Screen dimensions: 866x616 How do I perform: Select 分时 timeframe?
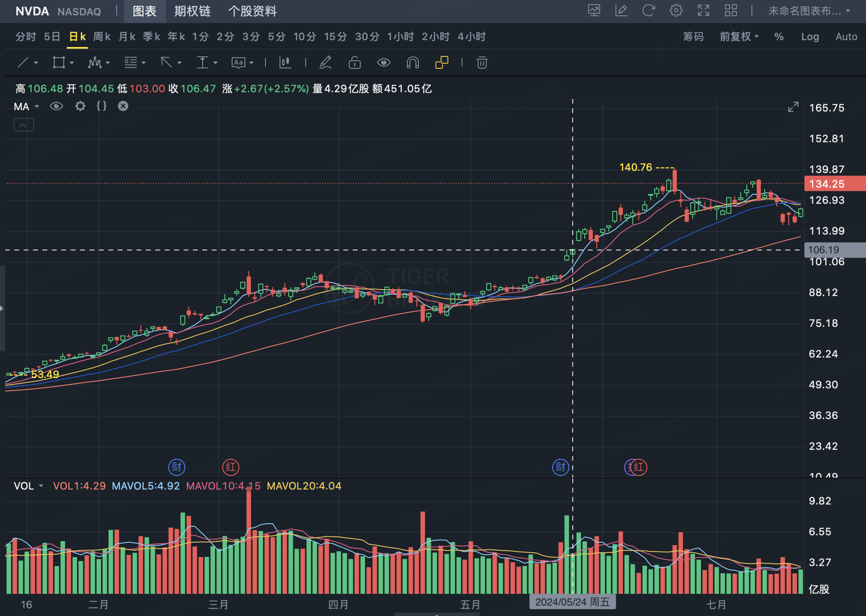pos(26,37)
